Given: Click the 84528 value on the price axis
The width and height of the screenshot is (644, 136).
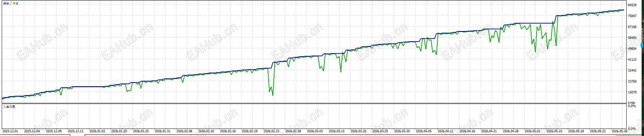Looking at the screenshot, I should (x=632, y=5).
